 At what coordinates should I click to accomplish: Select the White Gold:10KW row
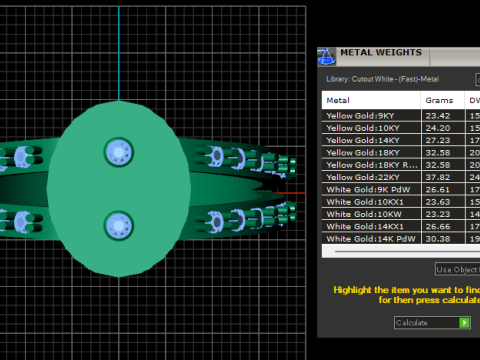tap(401, 214)
